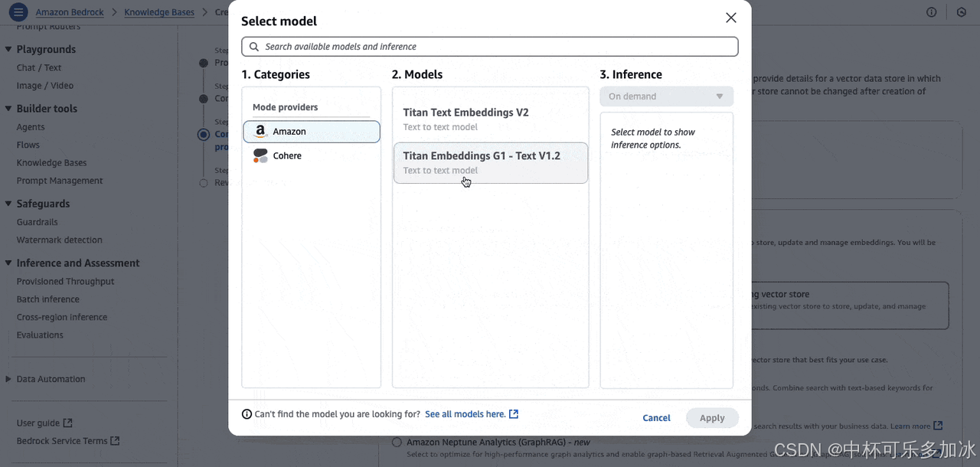Go to Flows in sidebar
Screen dimensions: 980x467
28,145
